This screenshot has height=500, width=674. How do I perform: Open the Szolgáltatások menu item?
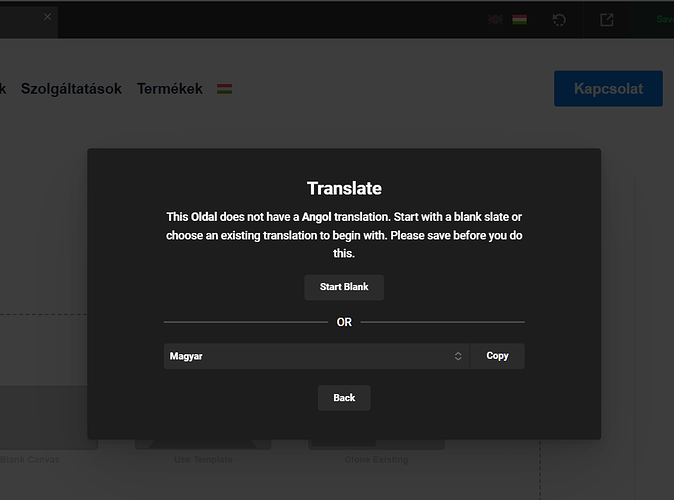[x=71, y=89]
